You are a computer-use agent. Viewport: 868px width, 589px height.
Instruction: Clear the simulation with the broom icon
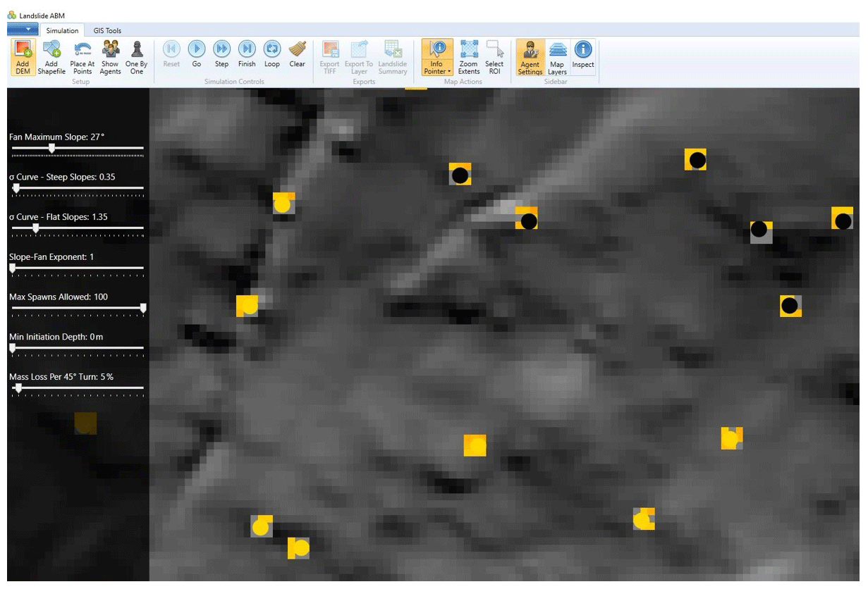click(x=298, y=55)
